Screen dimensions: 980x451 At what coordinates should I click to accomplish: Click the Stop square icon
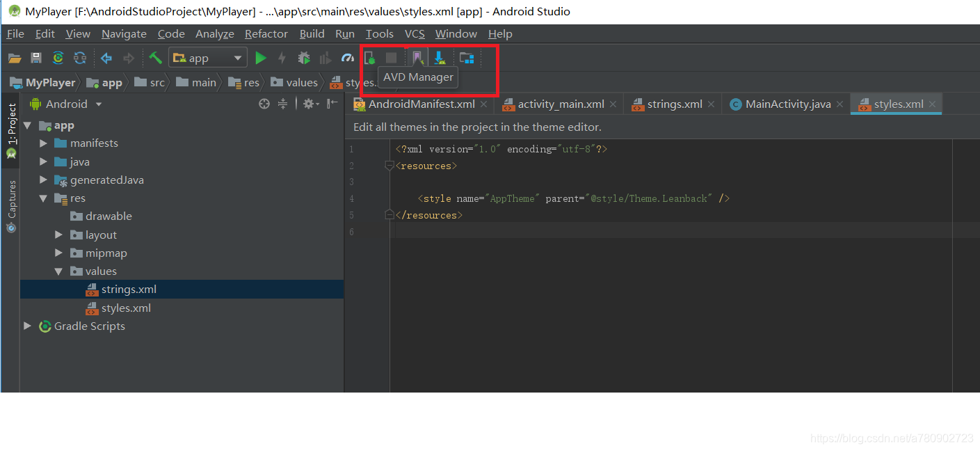click(392, 58)
